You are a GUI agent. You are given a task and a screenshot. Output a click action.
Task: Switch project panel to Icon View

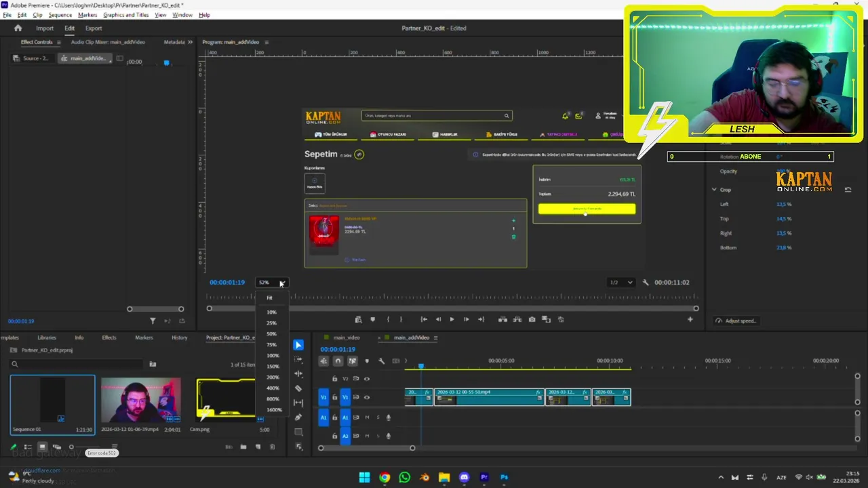(x=42, y=447)
